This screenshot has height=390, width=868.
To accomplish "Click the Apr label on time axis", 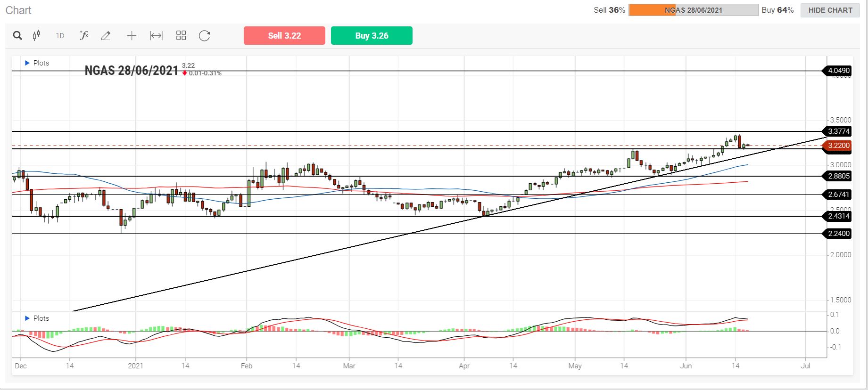I will 464,366.
